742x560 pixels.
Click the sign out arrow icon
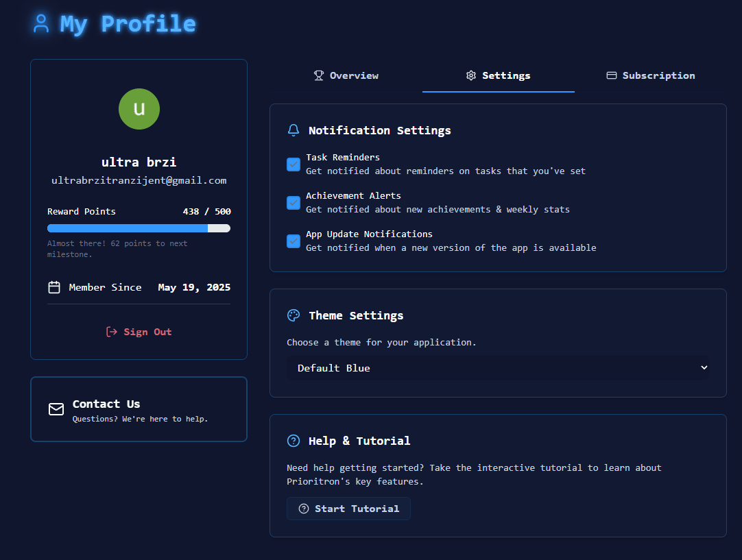pos(112,332)
